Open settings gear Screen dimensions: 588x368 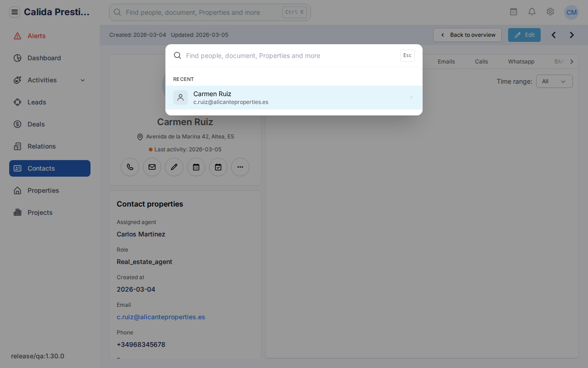point(550,12)
